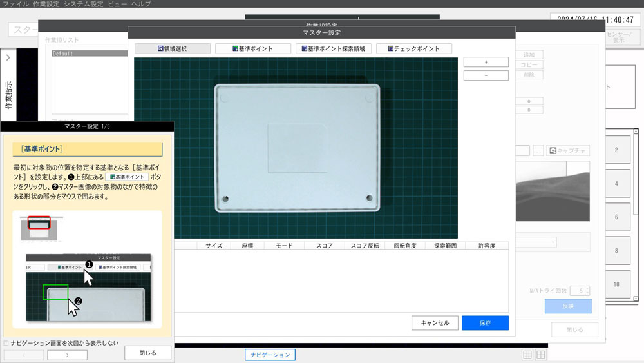This screenshot has height=363, width=644.
Task: Open the ヘルプ menu
Action: (x=141, y=4)
